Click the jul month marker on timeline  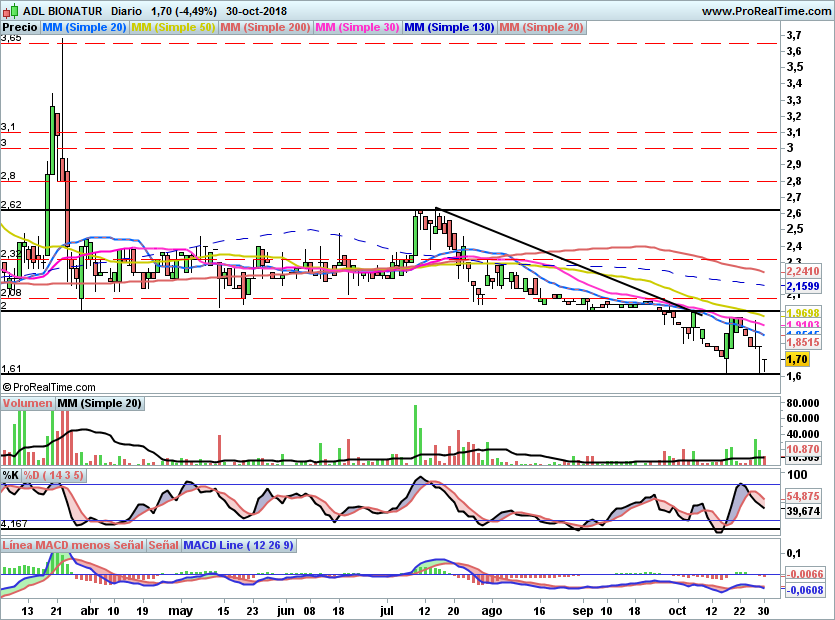pos(387,611)
